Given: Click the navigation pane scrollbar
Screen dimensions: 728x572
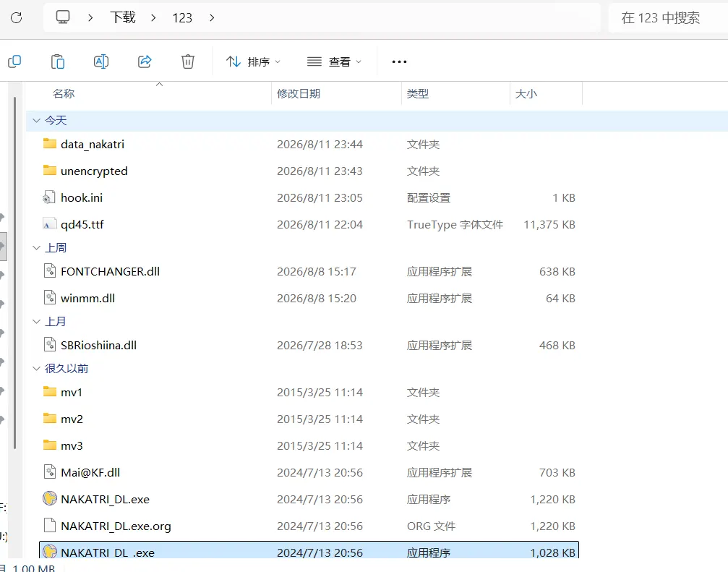Looking at the screenshot, I should (x=15, y=273).
